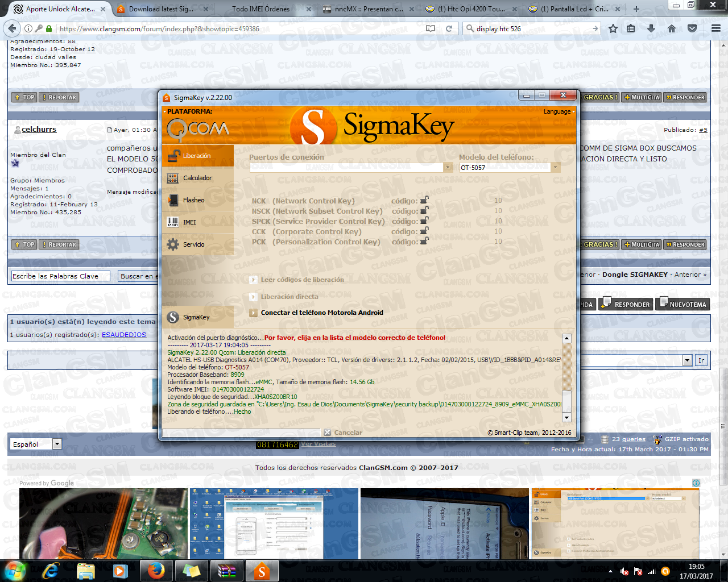This screenshot has width=728, height=582.
Task: Open the forum jump dropdown beside Ir
Action: (x=687, y=360)
